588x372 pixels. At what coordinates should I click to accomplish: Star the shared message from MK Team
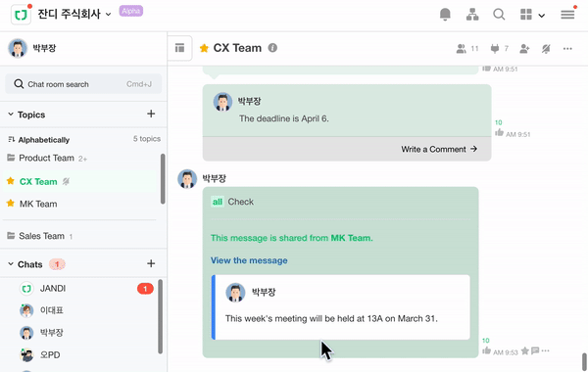point(524,350)
